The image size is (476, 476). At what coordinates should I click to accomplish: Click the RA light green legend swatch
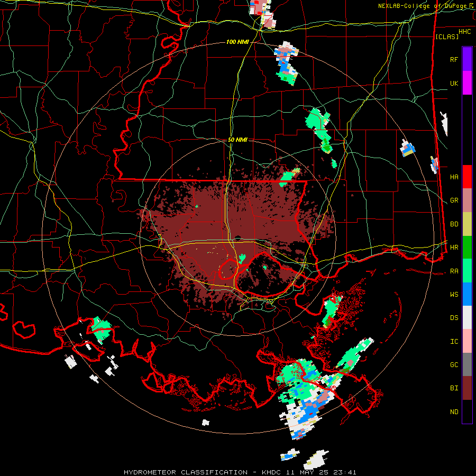[x=467, y=271]
